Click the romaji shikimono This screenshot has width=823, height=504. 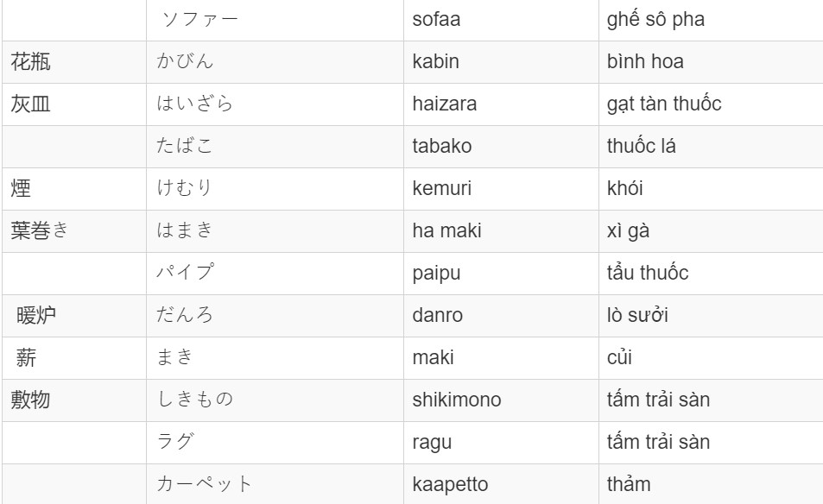tap(457, 400)
